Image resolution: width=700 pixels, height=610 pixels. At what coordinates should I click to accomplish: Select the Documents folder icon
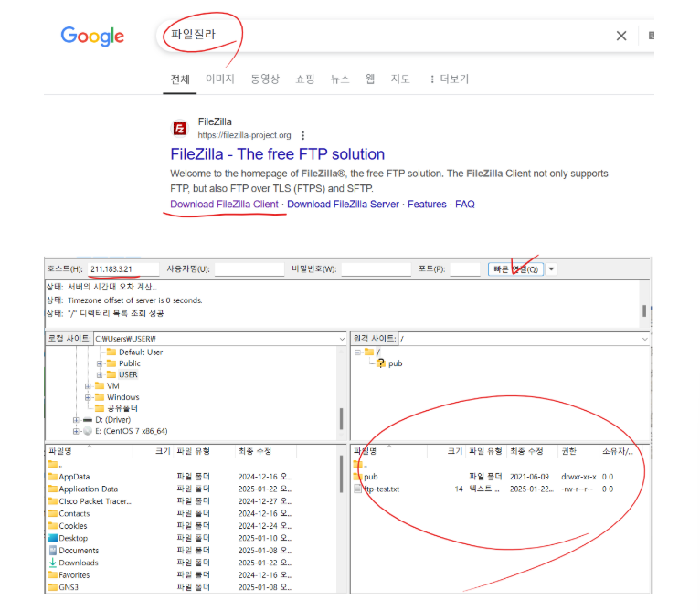point(53,550)
